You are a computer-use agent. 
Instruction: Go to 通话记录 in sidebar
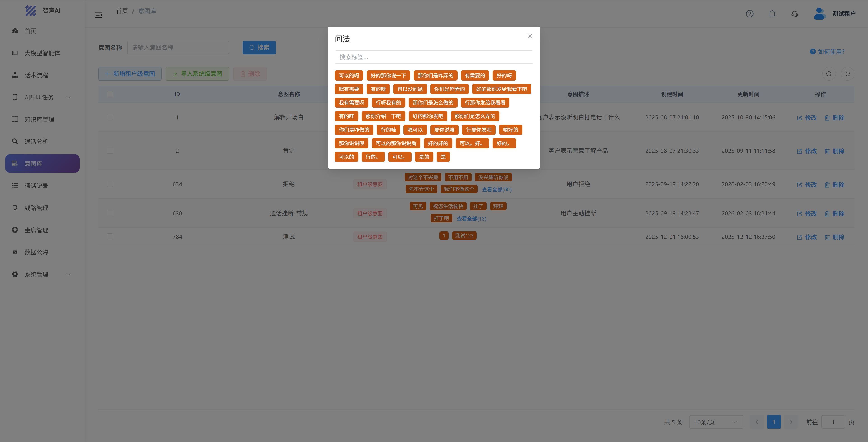36,186
